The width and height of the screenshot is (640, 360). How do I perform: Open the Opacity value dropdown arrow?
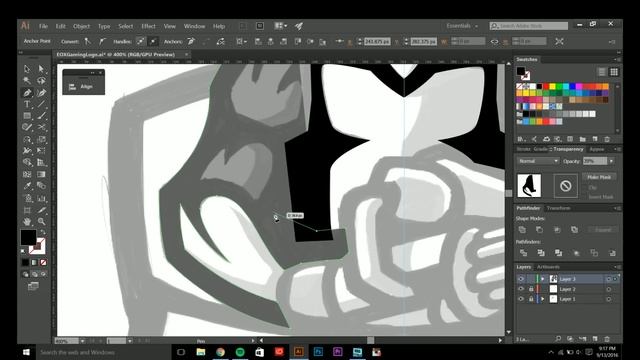pos(611,161)
